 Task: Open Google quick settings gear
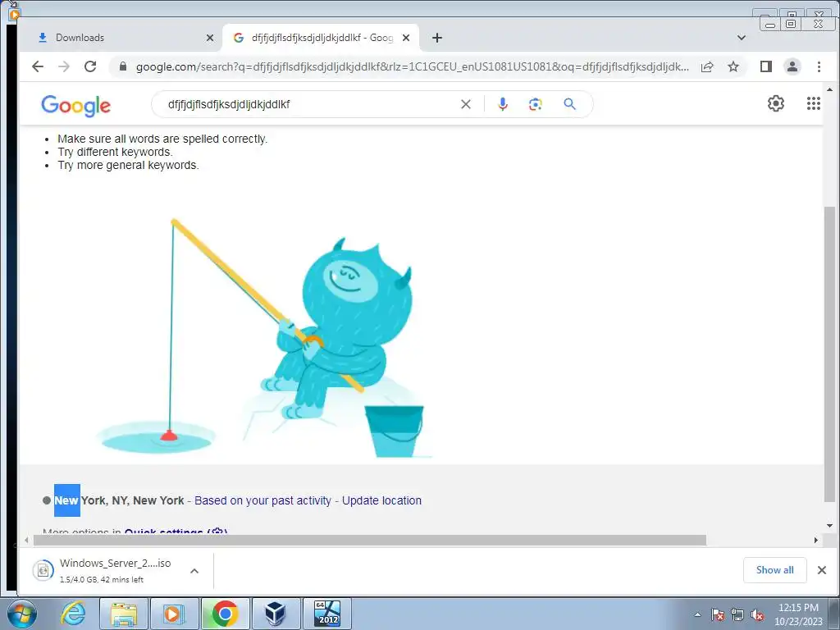pos(776,103)
